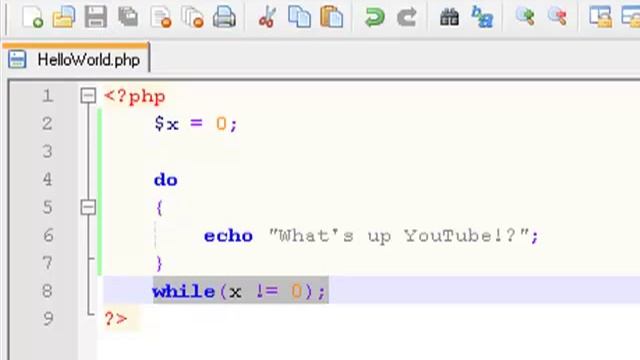Click line number 3 in the margin
Viewport: 640px width, 360px height.
[x=48, y=151]
